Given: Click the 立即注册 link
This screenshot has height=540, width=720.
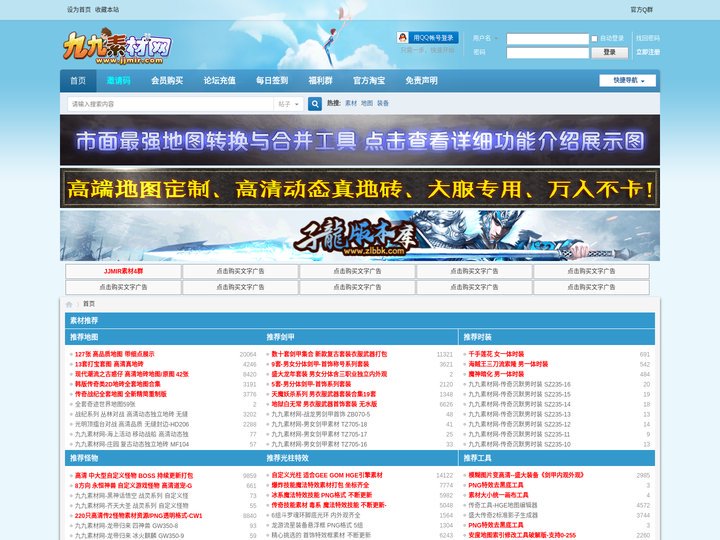Looking at the screenshot, I should (x=648, y=52).
